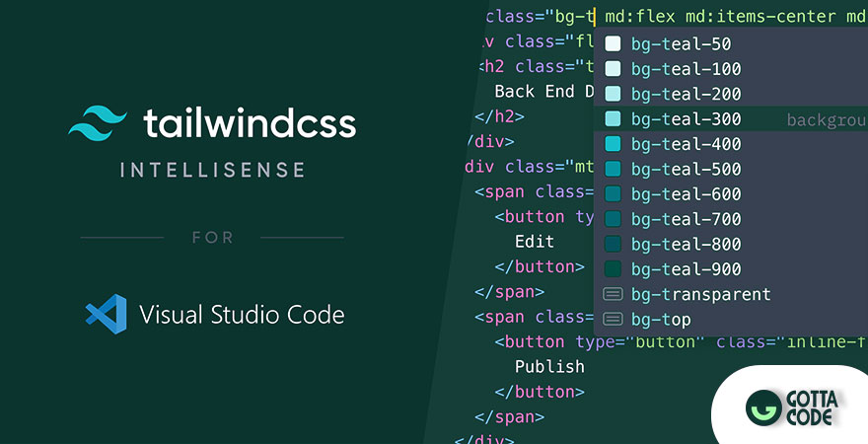This screenshot has width=868, height=444.
Task: Click the word Publish in the code
Action: coord(549,366)
